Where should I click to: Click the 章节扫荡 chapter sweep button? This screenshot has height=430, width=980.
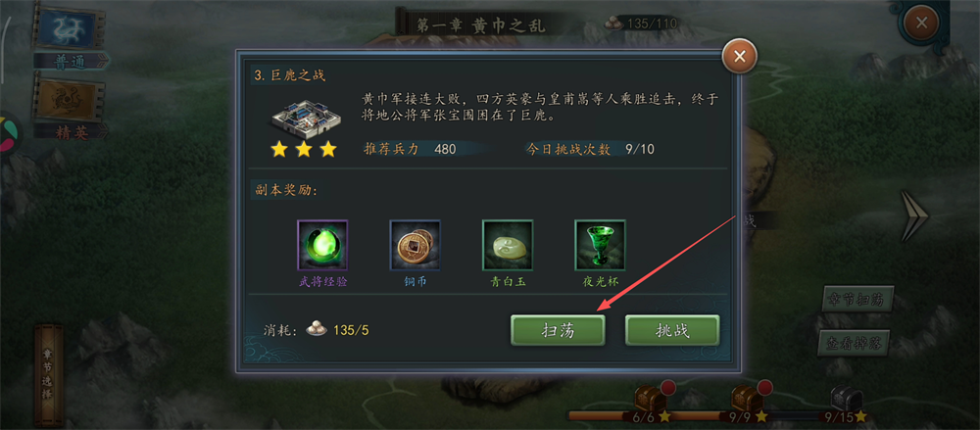coord(857,300)
